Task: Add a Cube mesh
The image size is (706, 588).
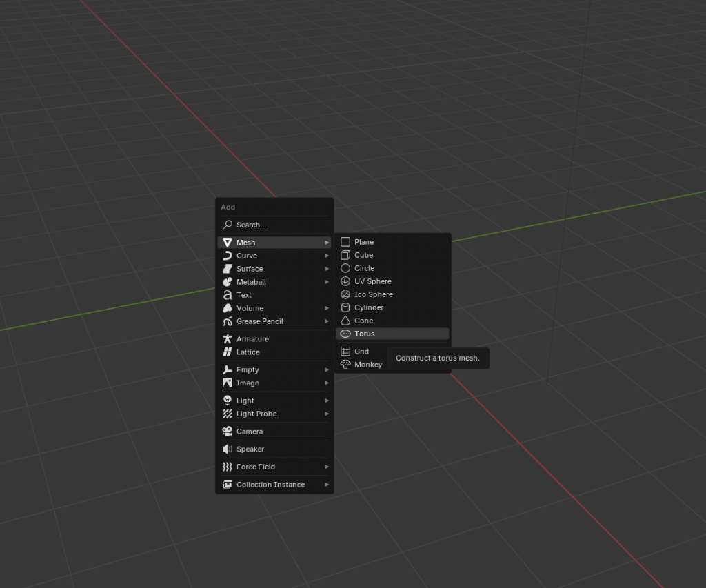Action: pyautogui.click(x=363, y=255)
